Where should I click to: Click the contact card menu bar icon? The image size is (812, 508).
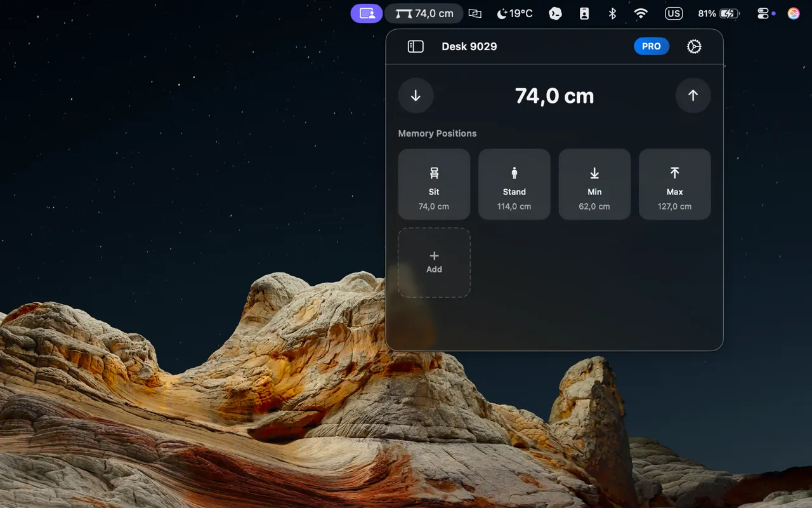[x=584, y=13]
